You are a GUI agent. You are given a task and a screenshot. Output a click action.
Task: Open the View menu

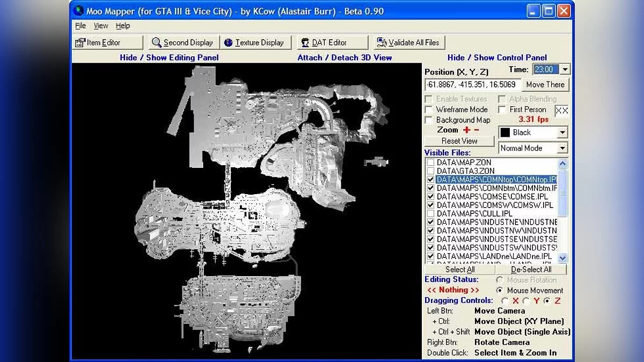pos(101,25)
